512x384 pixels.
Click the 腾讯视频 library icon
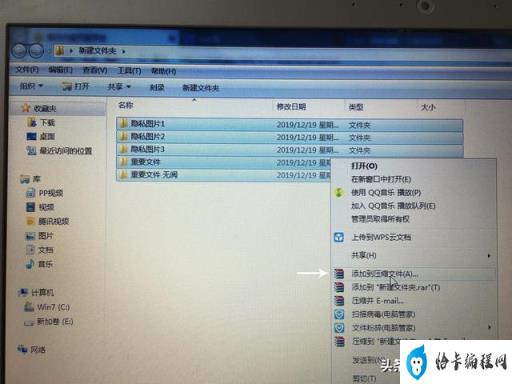click(x=30, y=221)
